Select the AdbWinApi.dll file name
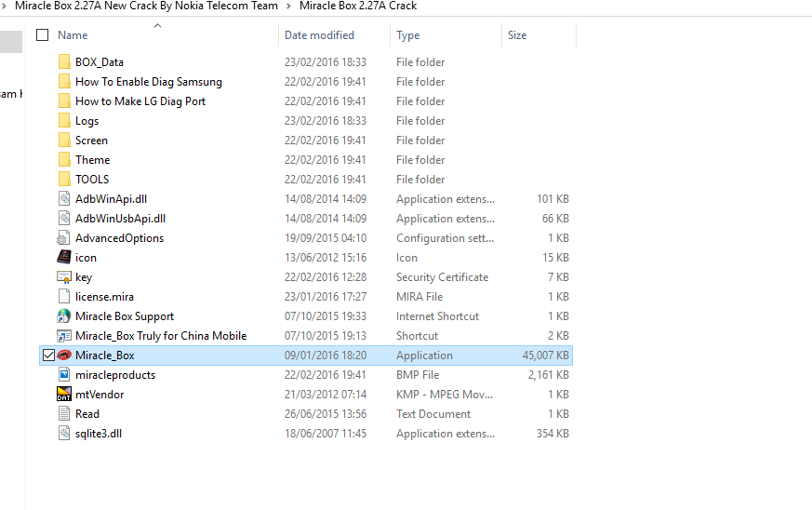The width and height of the screenshot is (812, 510). [x=111, y=199]
